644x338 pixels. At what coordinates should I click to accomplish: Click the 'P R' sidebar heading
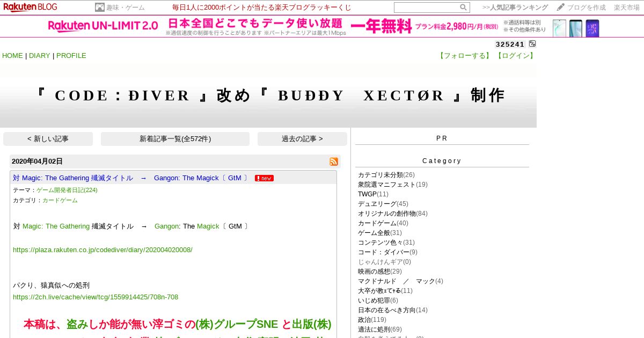(x=442, y=138)
